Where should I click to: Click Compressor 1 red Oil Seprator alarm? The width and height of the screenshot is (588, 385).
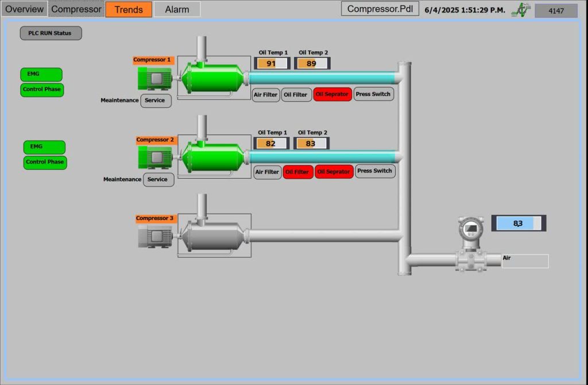(332, 94)
